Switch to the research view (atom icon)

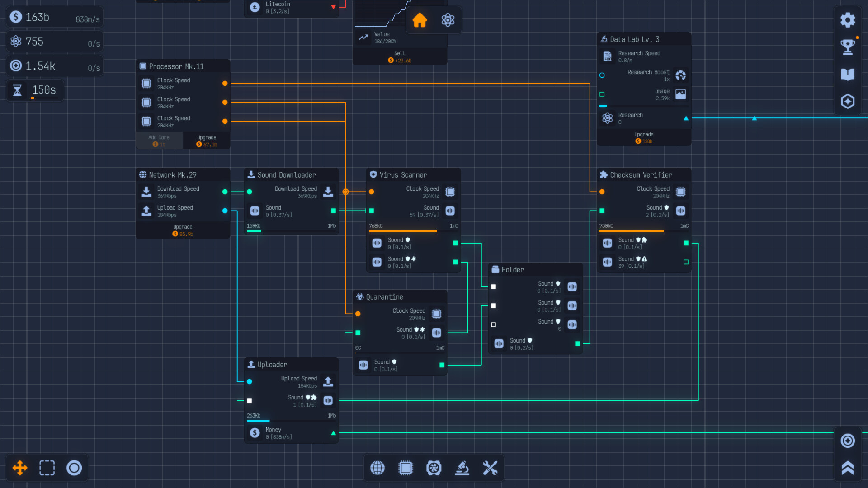coord(448,20)
